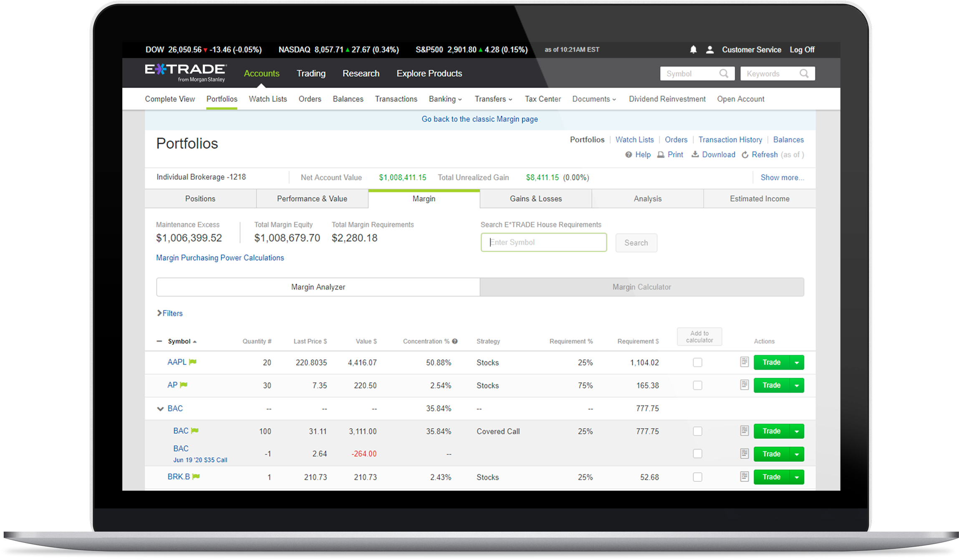Image resolution: width=959 pixels, height=560 pixels.
Task: Check the Add to calculator box for BRK.B
Action: (x=697, y=477)
